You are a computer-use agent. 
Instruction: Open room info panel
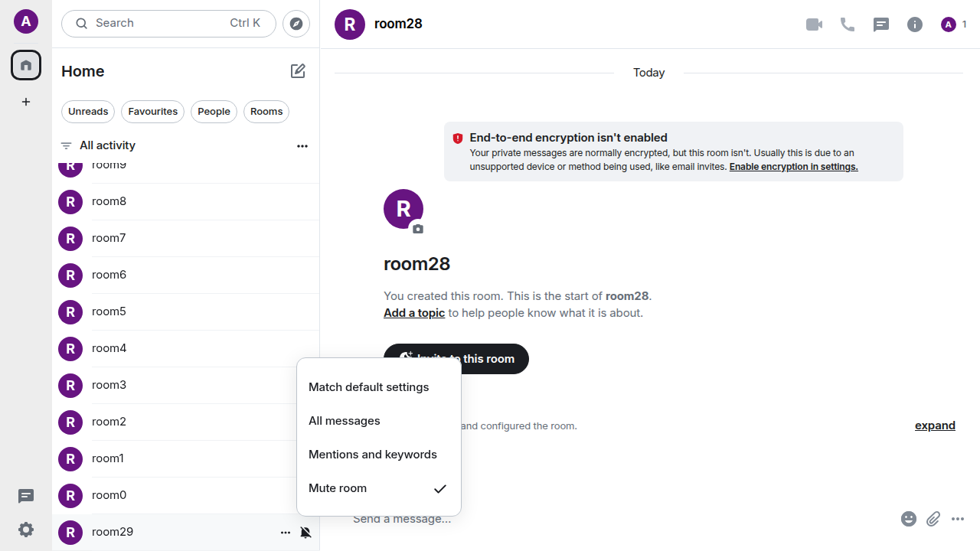[x=915, y=24]
